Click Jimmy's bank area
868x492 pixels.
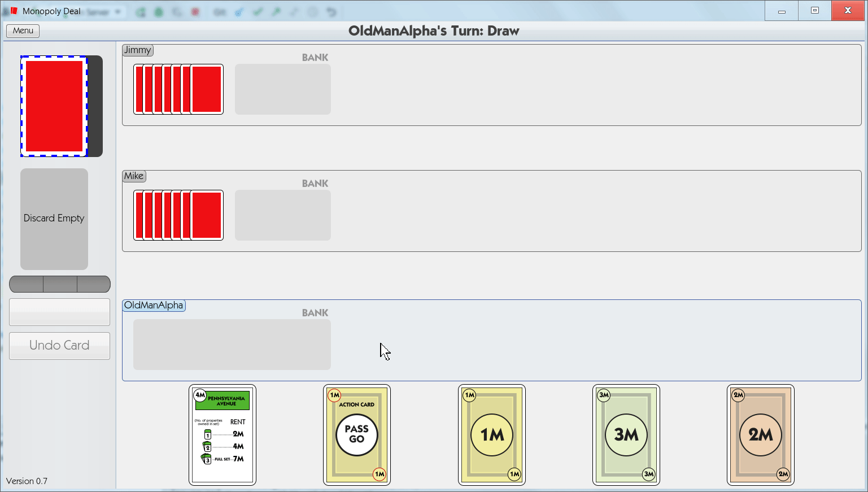pos(283,89)
